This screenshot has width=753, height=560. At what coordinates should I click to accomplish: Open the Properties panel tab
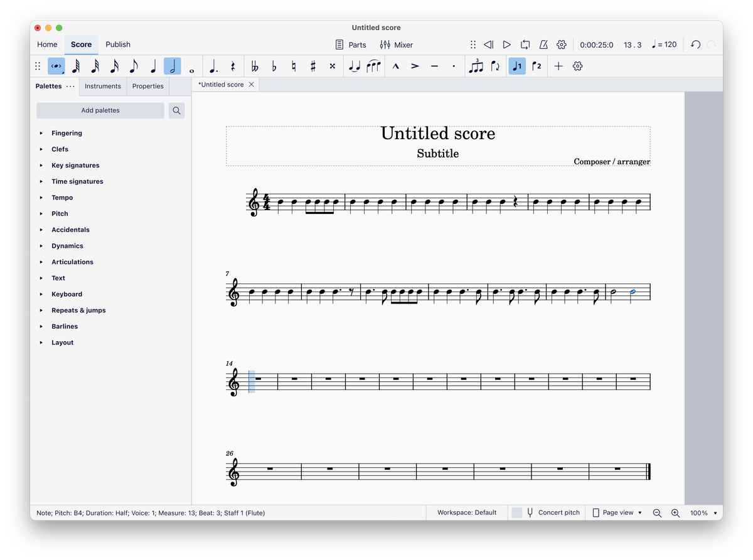(x=148, y=87)
